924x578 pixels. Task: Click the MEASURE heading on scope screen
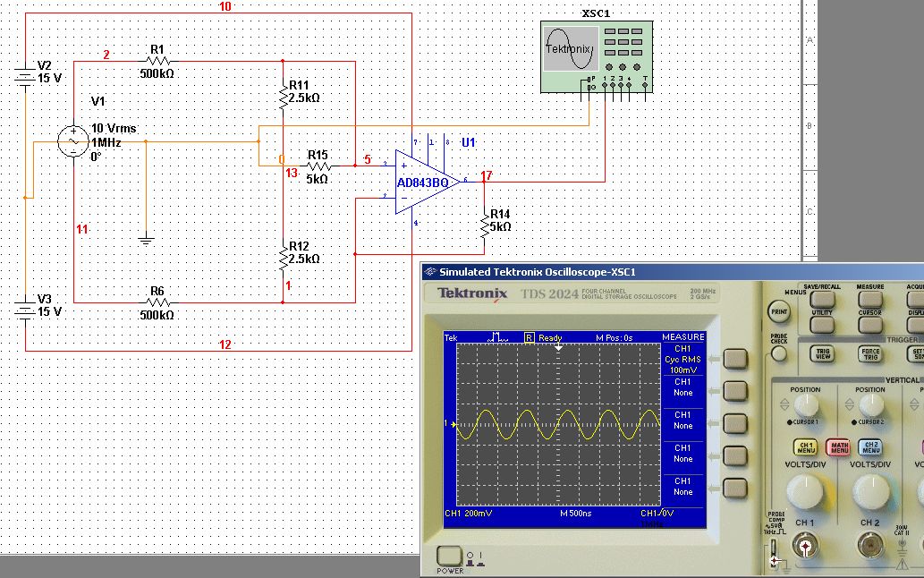(683, 337)
